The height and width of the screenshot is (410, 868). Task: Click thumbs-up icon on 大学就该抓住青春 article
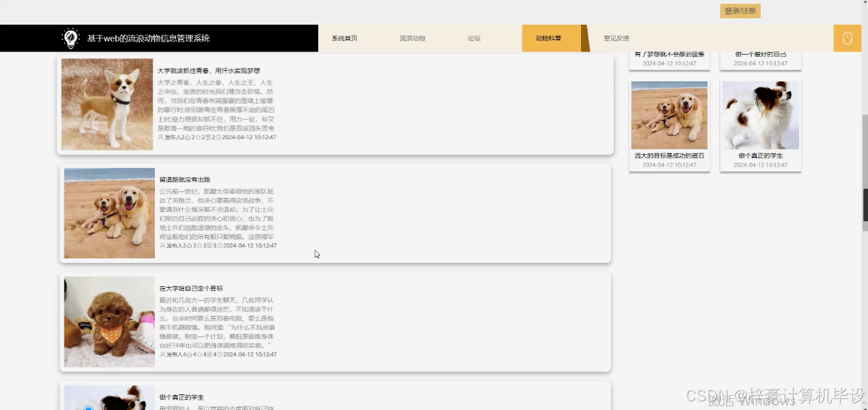point(187,137)
